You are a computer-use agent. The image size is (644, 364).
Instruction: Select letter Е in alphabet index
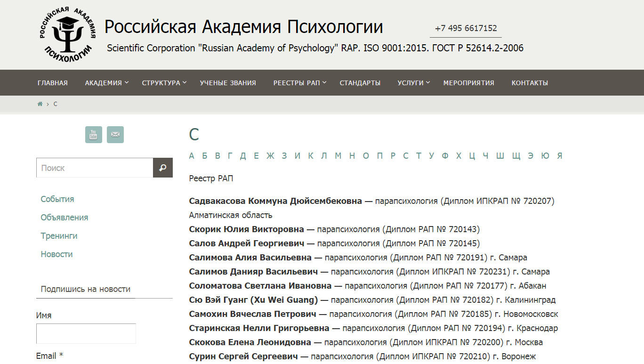click(x=256, y=156)
